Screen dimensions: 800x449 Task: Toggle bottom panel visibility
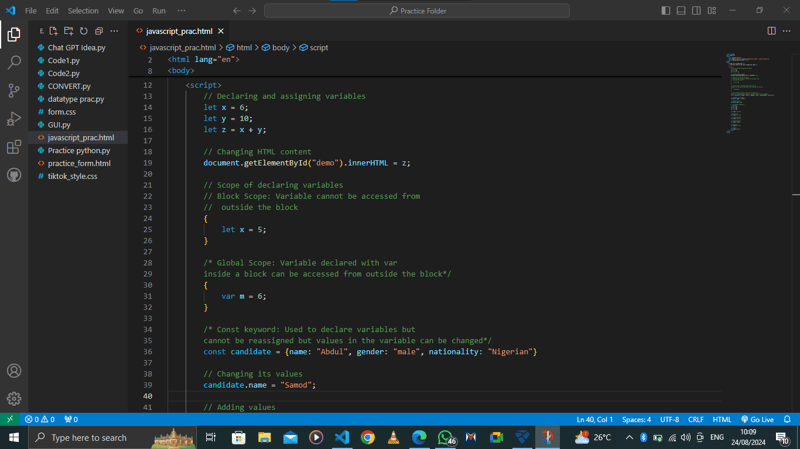(681, 11)
